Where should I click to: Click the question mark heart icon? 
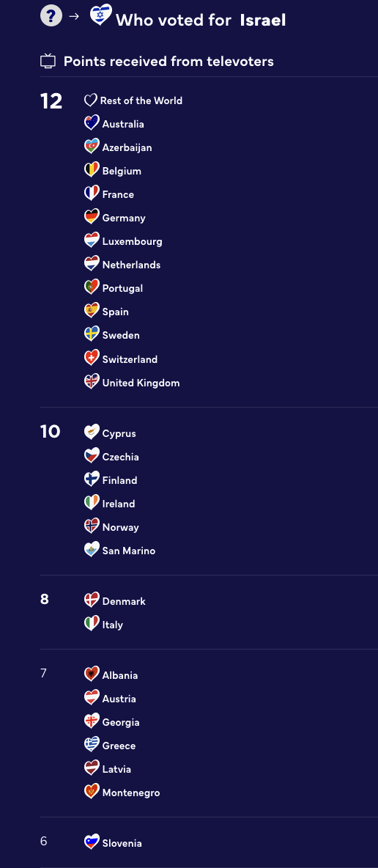[51, 15]
